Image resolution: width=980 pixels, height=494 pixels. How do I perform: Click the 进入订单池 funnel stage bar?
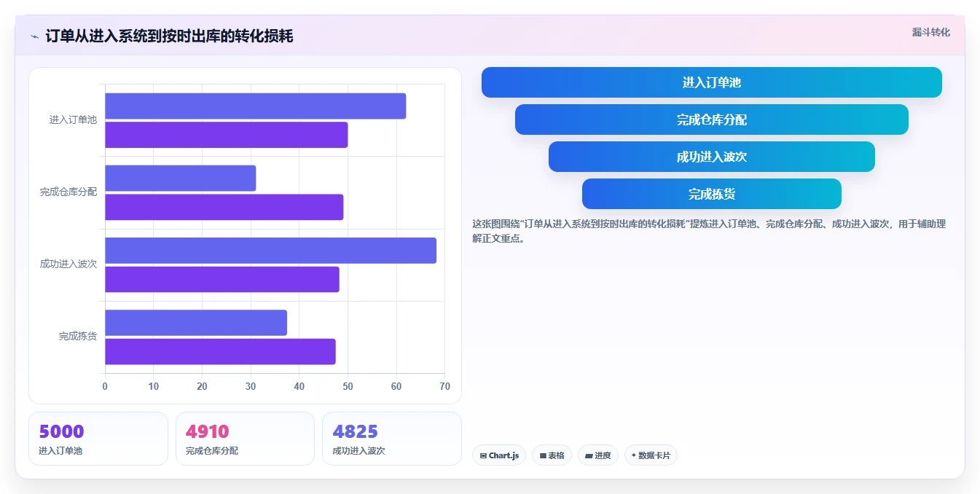coord(711,82)
